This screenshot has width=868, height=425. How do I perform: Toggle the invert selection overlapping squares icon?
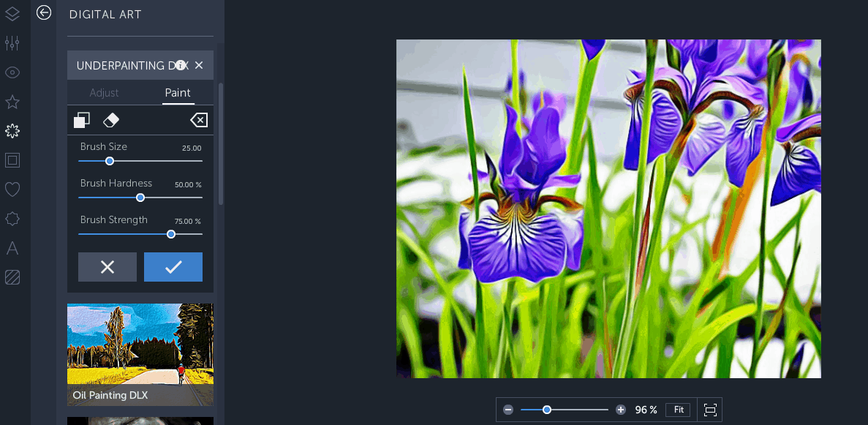tap(82, 120)
